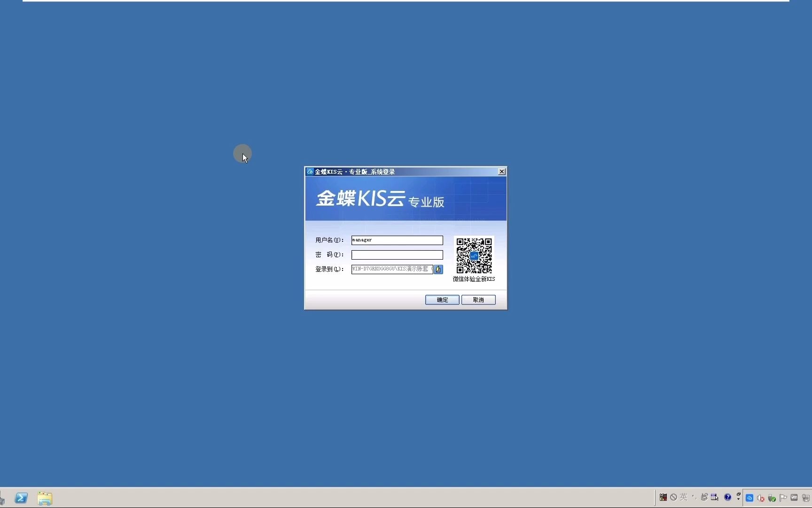Open Windows Explorer from the taskbar
This screenshot has height=508, width=812.
click(x=45, y=498)
